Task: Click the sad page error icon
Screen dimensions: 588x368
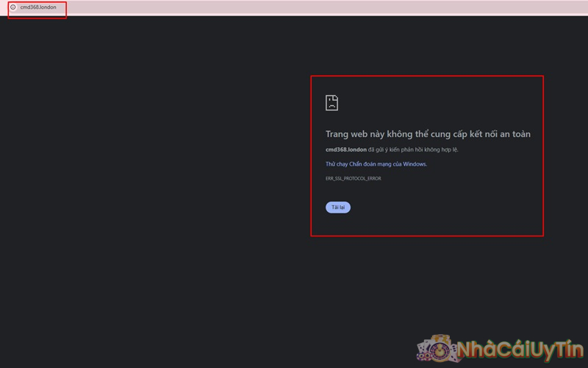Action: (332, 102)
